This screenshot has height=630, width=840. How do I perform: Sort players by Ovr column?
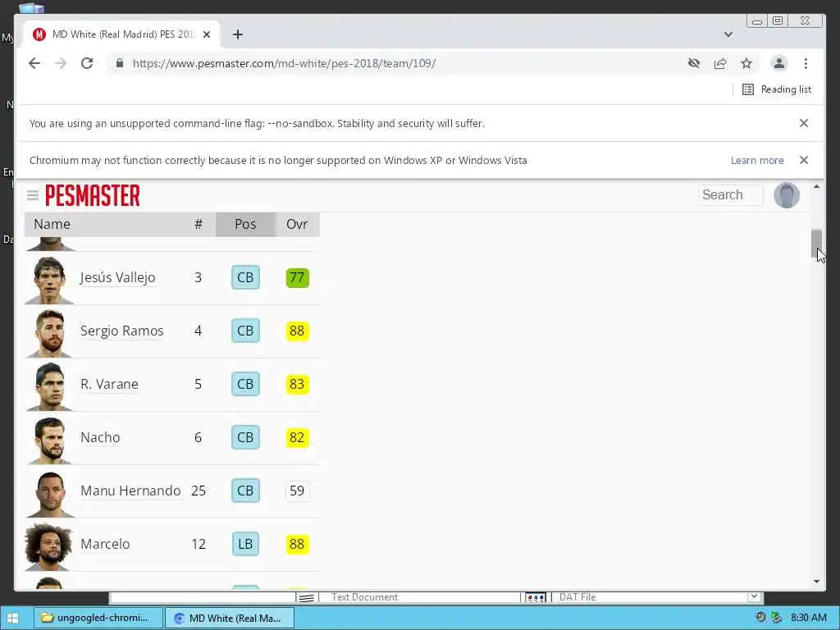(297, 224)
